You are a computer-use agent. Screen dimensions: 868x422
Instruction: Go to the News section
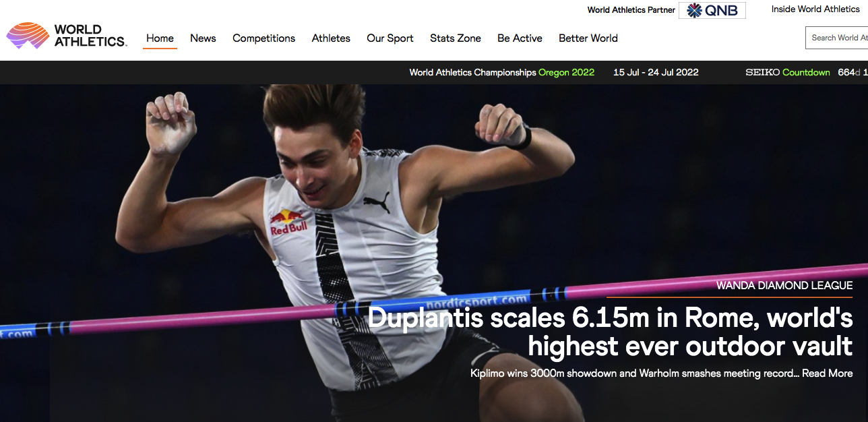203,38
